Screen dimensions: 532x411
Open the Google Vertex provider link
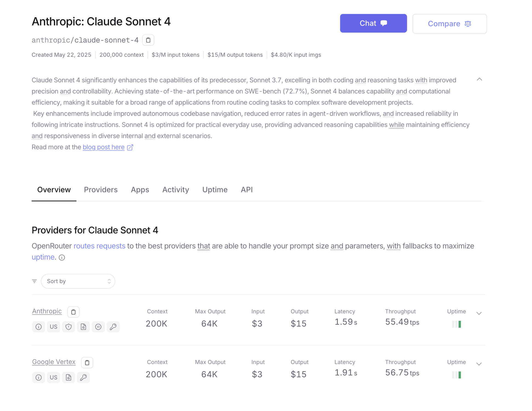tap(54, 362)
